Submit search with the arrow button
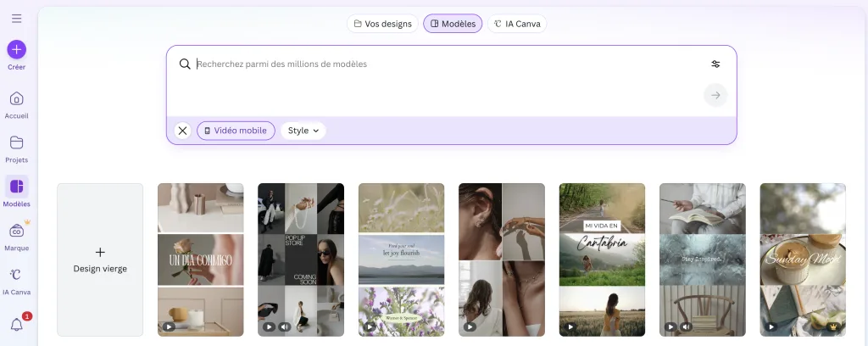 715,95
